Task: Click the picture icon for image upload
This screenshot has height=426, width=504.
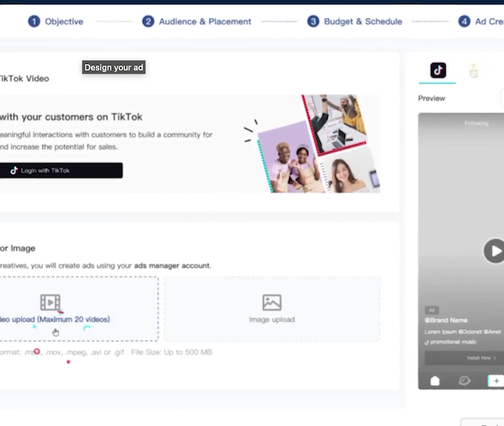Action: (272, 302)
